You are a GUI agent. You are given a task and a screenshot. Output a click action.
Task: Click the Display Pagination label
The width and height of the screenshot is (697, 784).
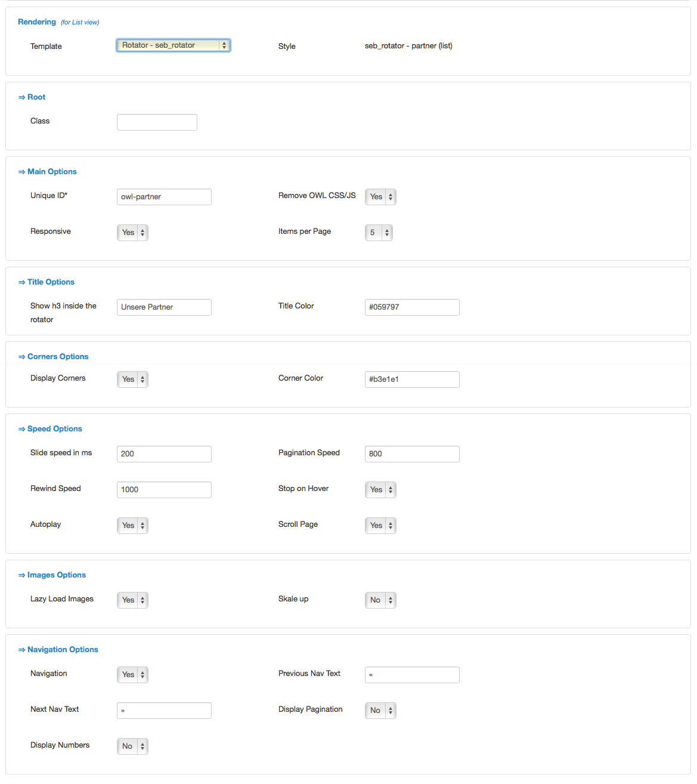[x=311, y=709]
